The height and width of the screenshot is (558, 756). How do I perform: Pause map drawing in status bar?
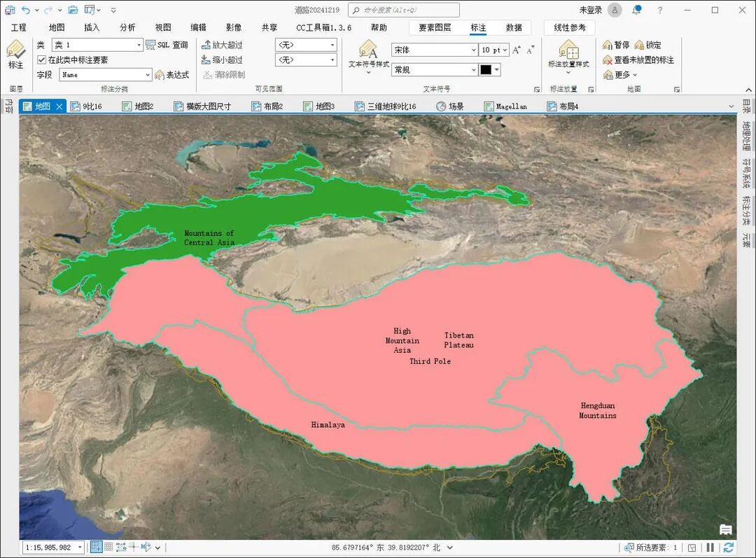coord(710,547)
